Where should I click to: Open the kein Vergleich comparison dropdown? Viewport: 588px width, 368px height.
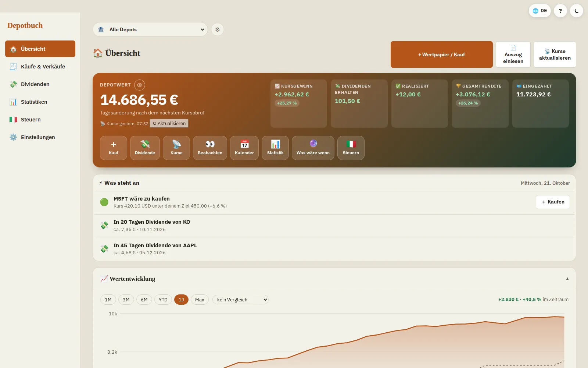(240, 300)
